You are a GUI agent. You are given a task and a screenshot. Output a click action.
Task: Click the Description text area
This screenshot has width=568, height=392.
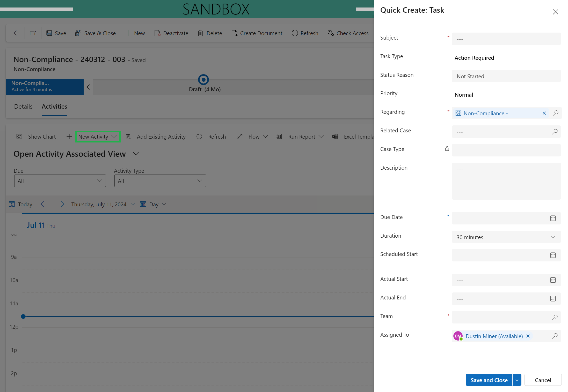click(506, 181)
